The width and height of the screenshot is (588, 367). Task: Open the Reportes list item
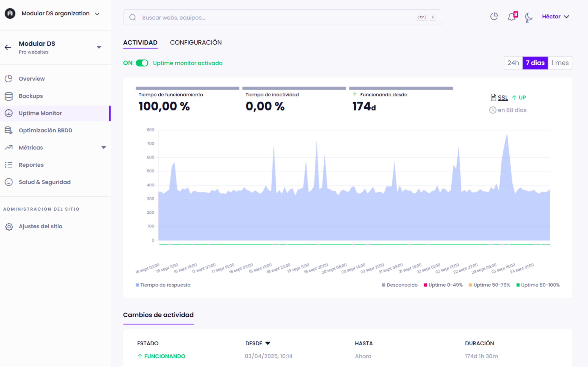tap(31, 165)
